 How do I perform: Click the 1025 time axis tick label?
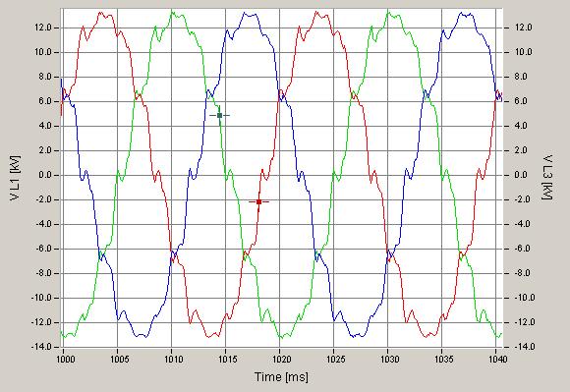[336, 360]
